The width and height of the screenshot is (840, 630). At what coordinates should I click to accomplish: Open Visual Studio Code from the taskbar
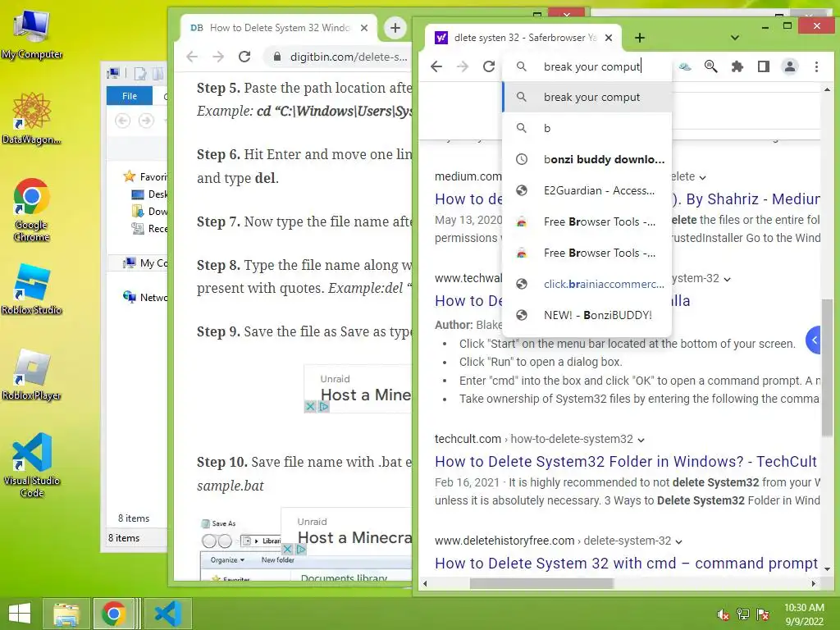pos(168,614)
